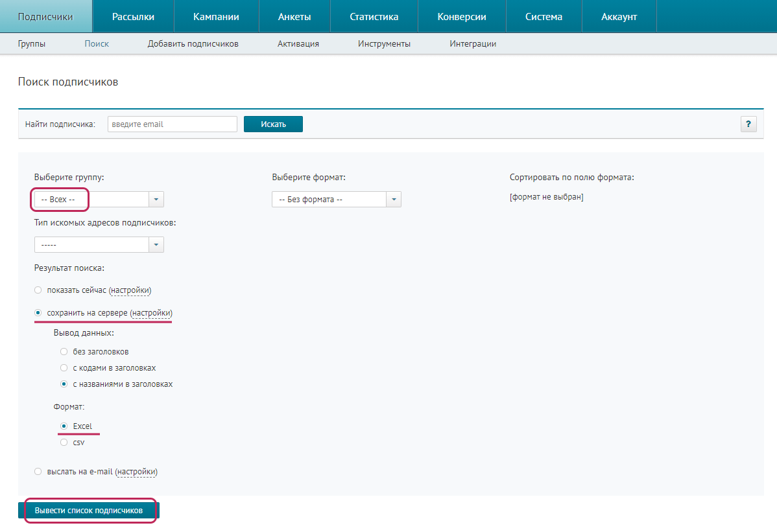The height and width of the screenshot is (532, 777).
Task: Open the Аккаунт section
Action: pyautogui.click(x=619, y=16)
